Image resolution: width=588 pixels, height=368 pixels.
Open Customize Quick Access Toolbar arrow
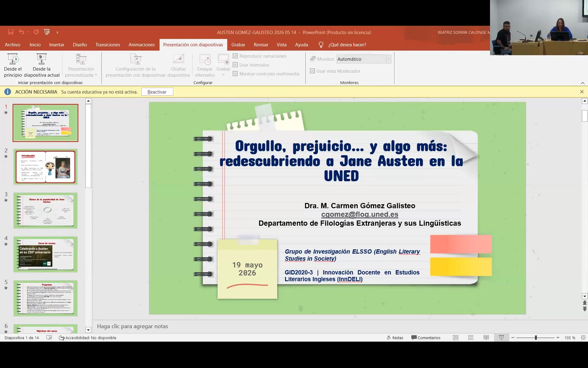pos(57,32)
